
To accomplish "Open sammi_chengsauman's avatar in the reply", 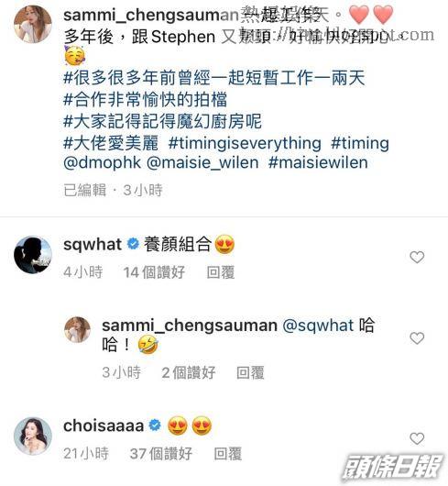I will pyautogui.click(x=77, y=329).
